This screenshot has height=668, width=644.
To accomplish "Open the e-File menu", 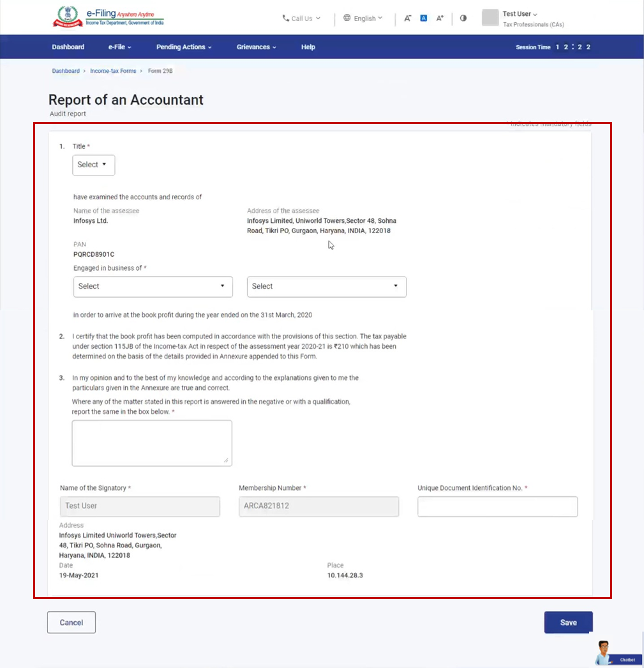I will (x=119, y=47).
